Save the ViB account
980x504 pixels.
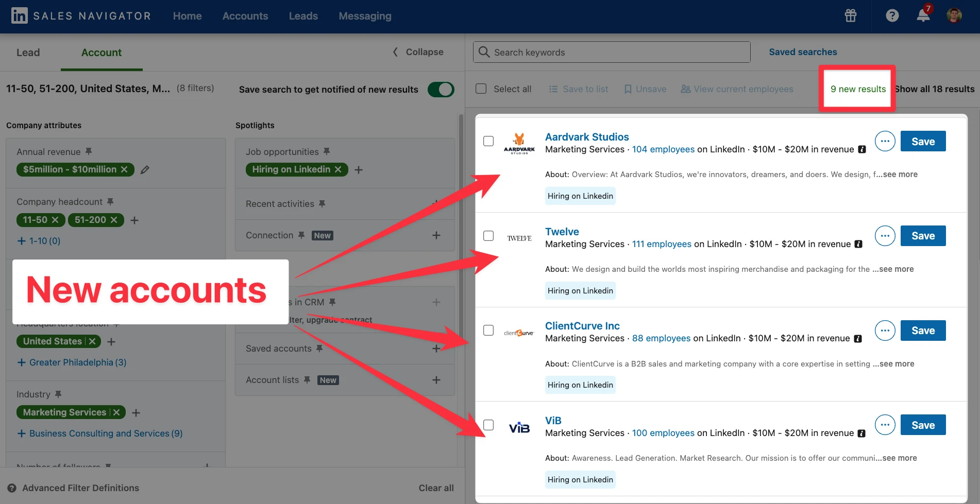coord(923,425)
